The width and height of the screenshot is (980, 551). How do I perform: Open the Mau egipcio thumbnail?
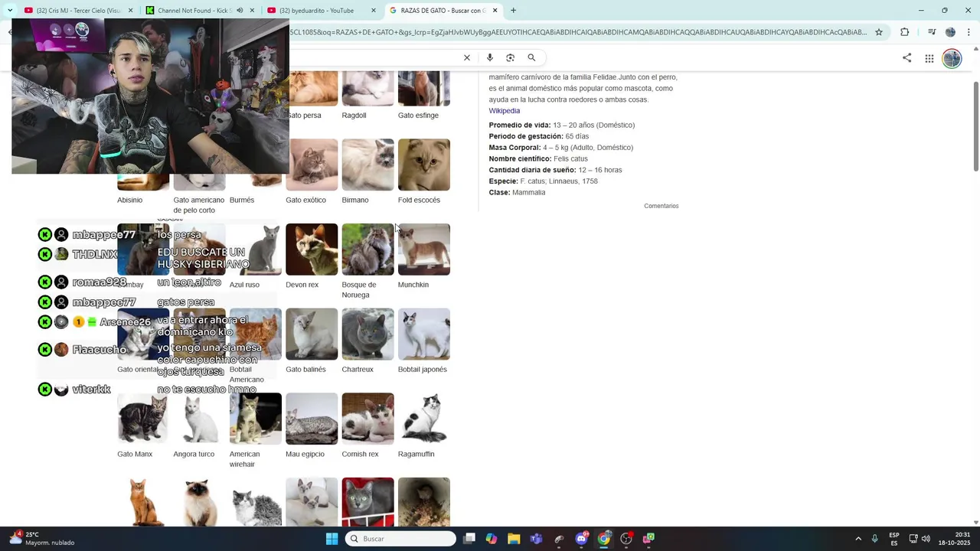312,419
